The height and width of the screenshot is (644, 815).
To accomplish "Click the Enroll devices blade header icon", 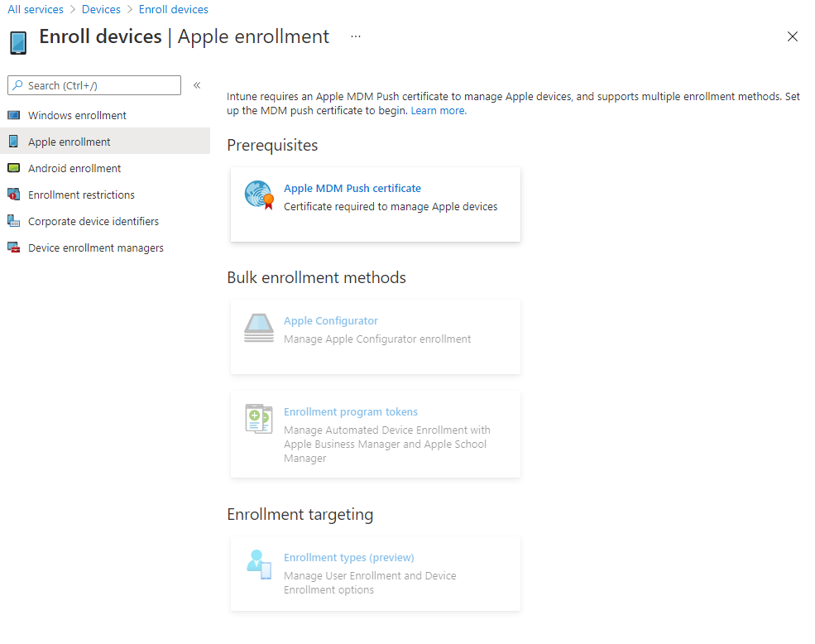I will coord(18,43).
